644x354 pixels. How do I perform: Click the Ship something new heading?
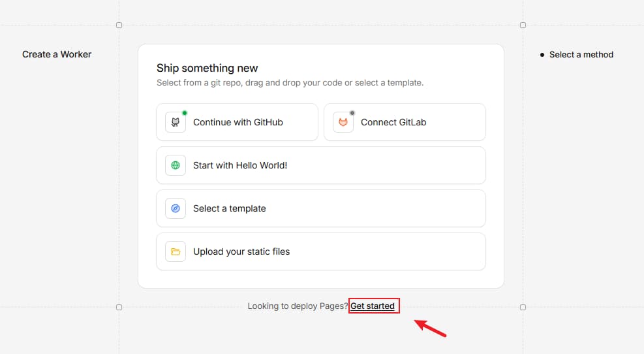[x=207, y=68]
